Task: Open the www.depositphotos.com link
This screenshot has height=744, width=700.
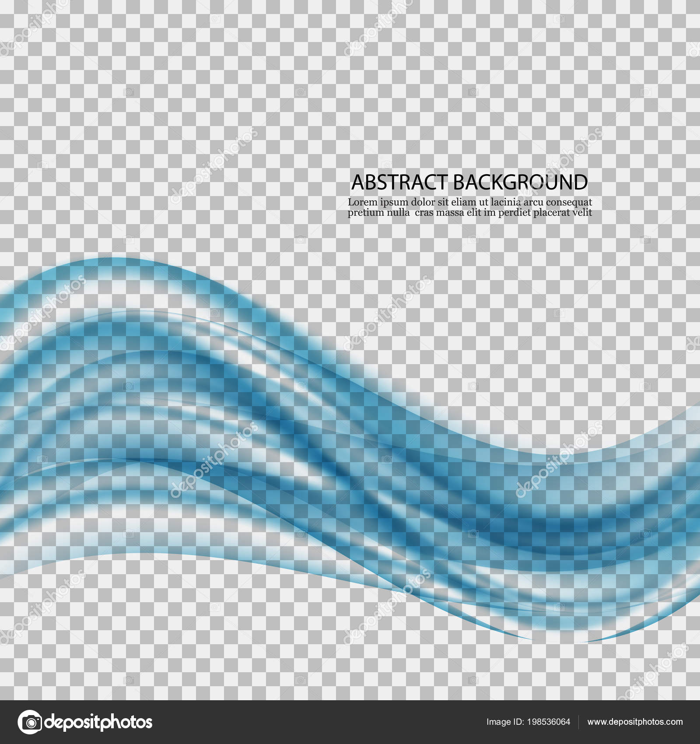Action: [635, 722]
